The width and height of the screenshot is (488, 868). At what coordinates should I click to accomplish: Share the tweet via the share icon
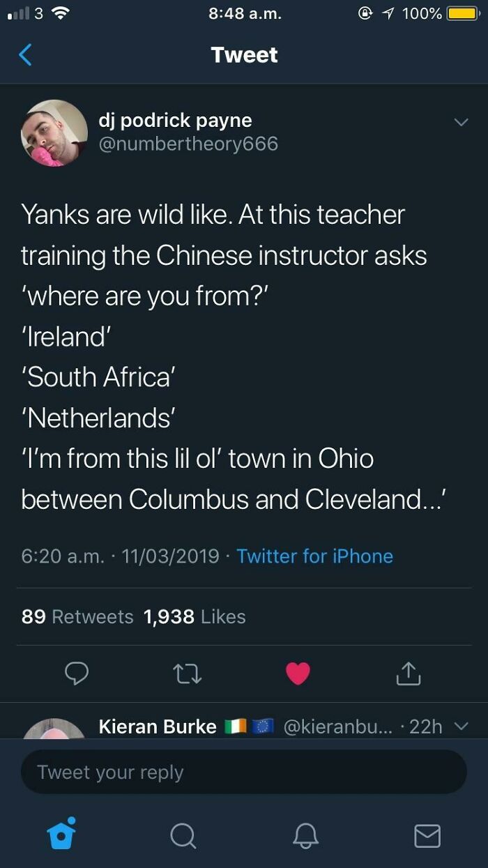tap(409, 673)
